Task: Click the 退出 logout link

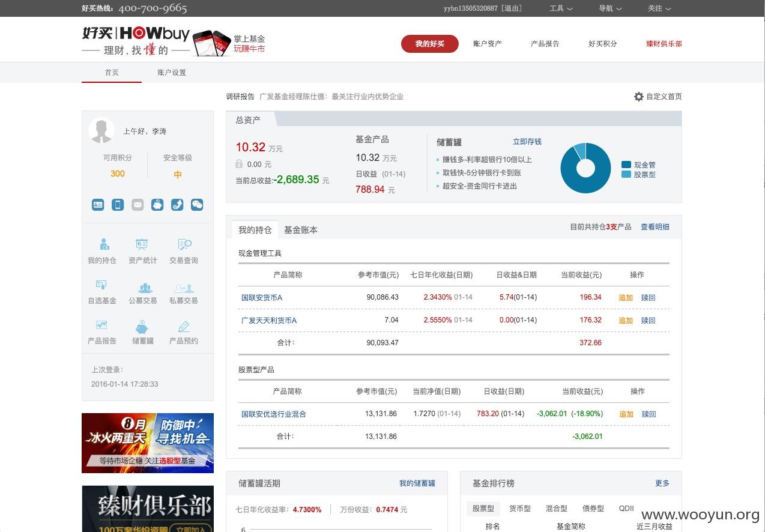Action: pos(512,8)
